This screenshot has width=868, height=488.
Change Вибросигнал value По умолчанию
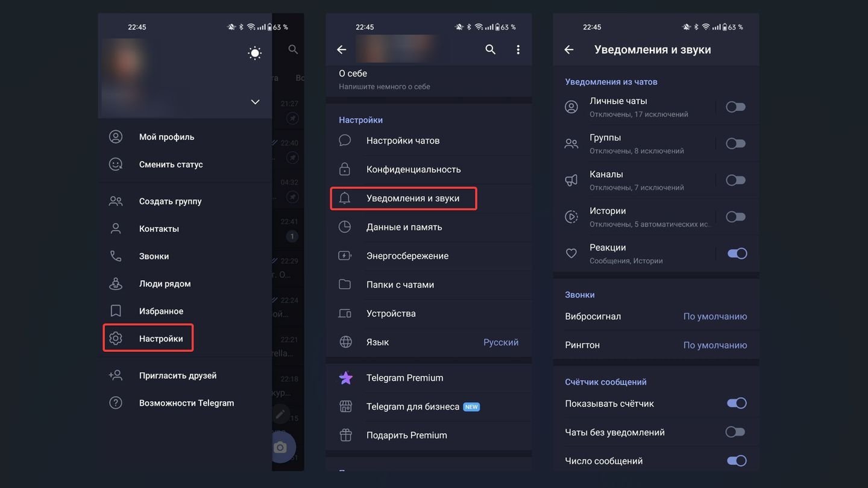point(715,316)
